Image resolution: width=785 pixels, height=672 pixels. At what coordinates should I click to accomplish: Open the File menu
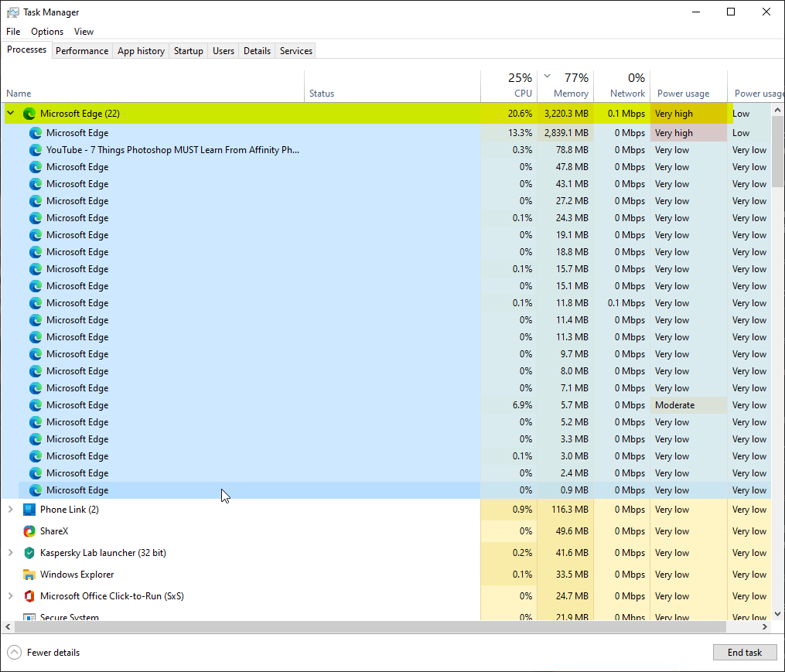coord(13,32)
